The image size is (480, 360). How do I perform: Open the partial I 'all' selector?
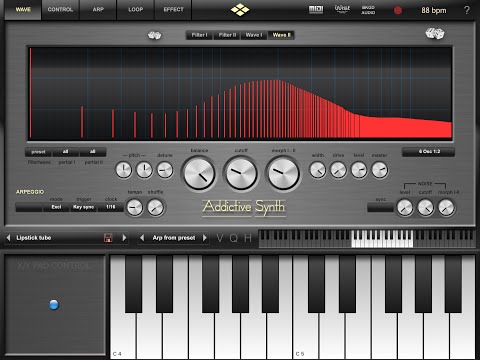click(66, 152)
